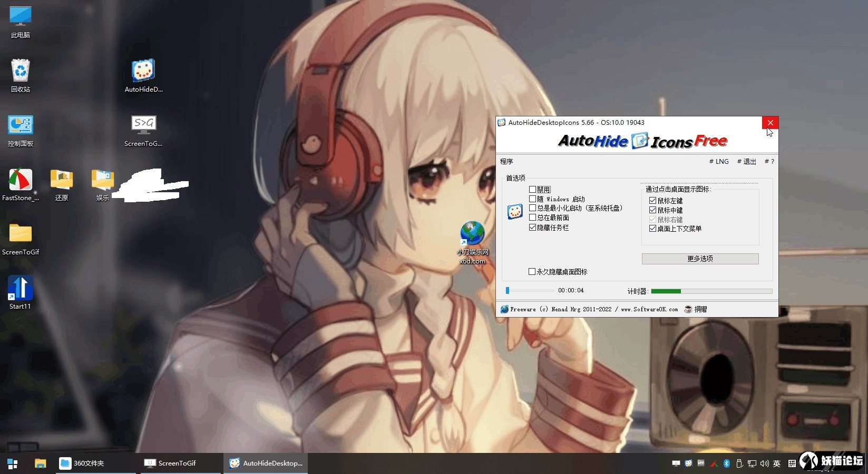Viewport: 868px width, 474px height.
Task: Click the safely remove USB tray icon
Action: [x=739, y=463]
